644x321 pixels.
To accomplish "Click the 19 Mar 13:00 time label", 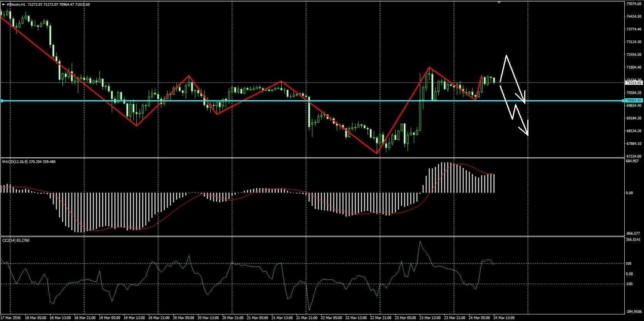I will point(134,318).
